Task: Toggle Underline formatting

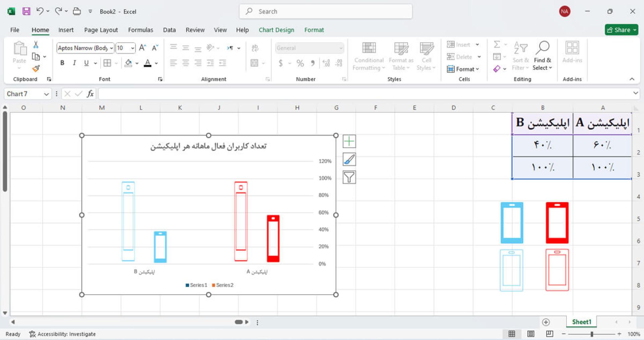Action: (86, 63)
